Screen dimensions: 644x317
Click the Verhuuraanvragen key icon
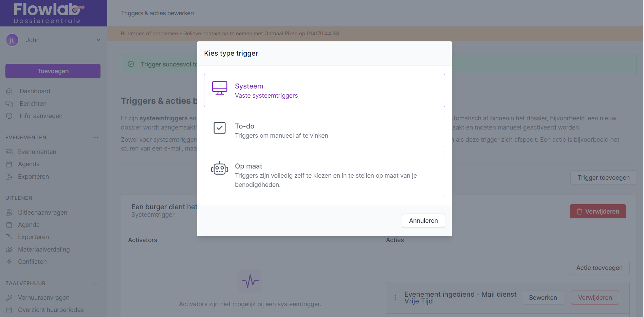pos(9,298)
